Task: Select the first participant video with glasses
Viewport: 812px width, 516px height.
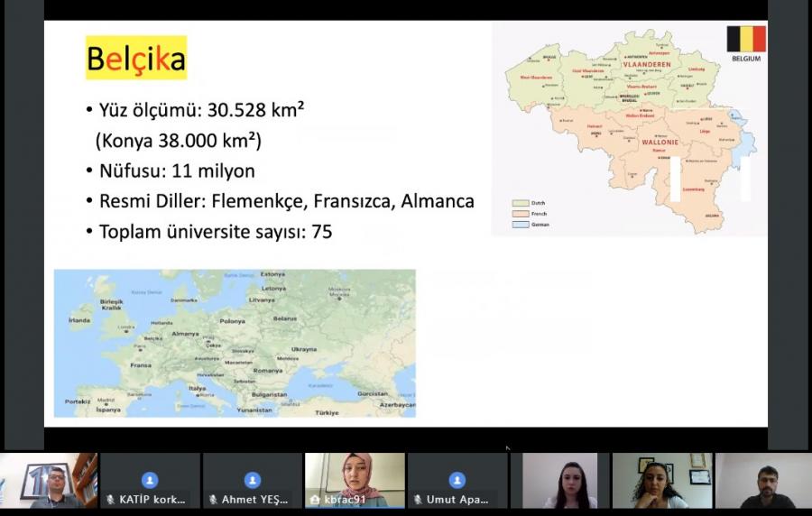Action: pyautogui.click(x=48, y=480)
